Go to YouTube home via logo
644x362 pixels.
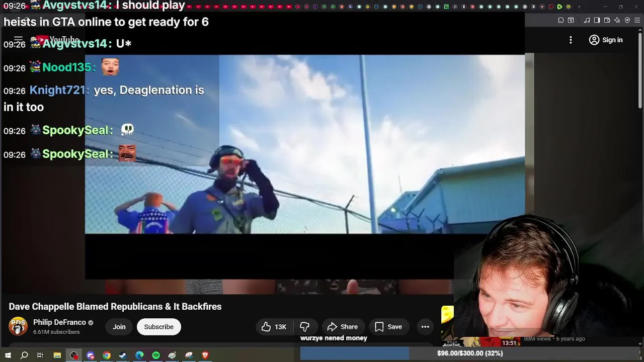tap(56, 39)
